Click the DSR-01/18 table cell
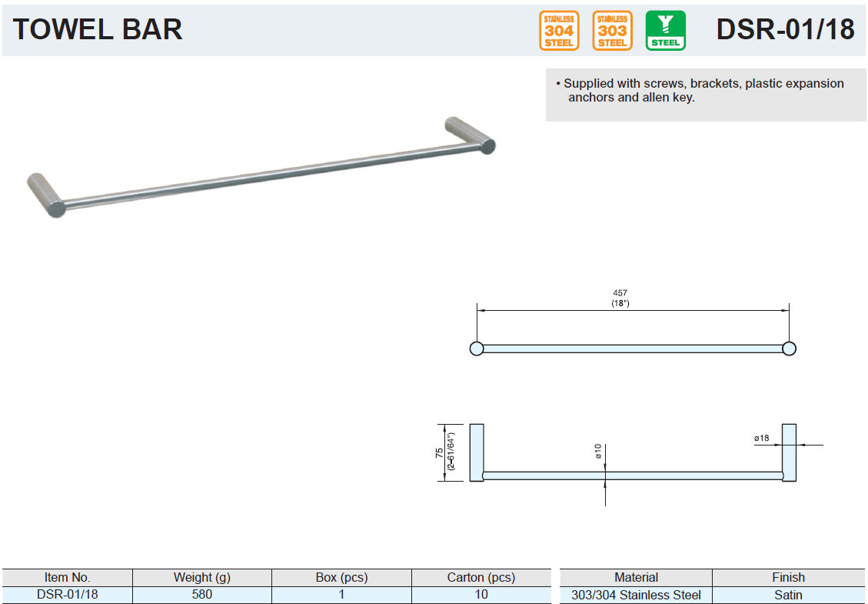 point(67,595)
